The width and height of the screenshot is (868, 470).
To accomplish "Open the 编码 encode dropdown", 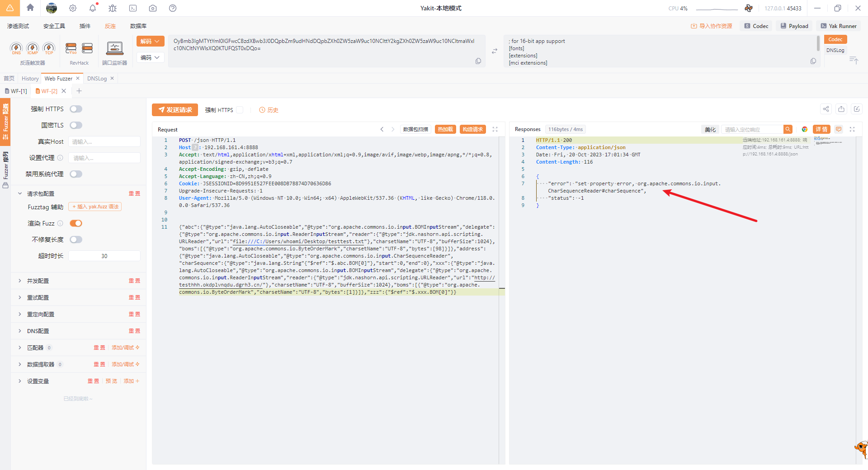I will click(x=150, y=57).
